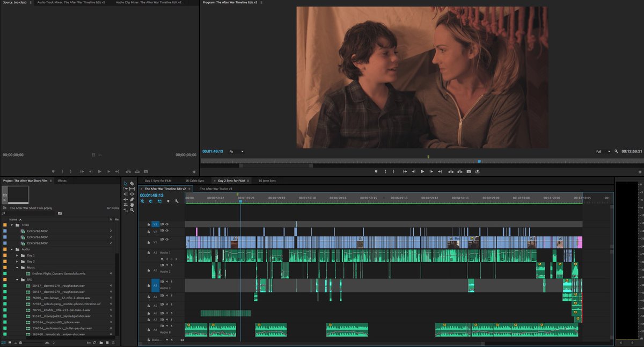Open The After War Trailer v3 sequence tab
The height and width of the screenshot is (347, 644).
click(216, 189)
